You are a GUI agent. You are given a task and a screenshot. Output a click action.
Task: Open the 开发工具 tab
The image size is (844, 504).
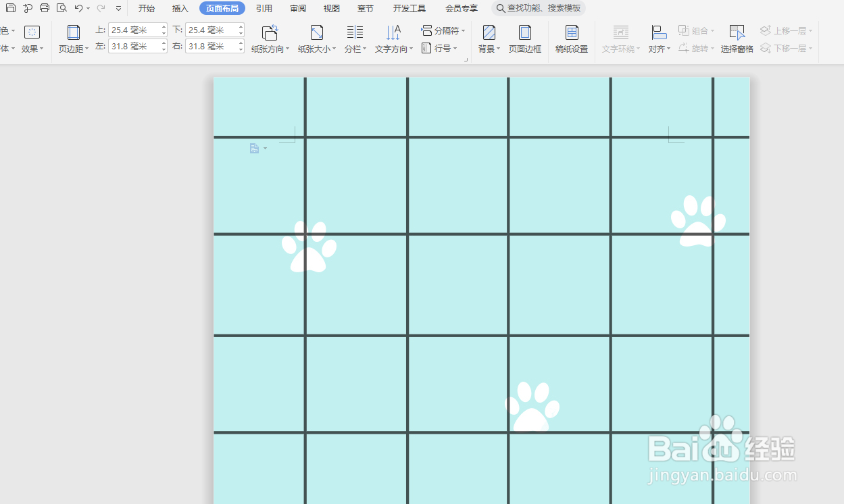tap(409, 8)
